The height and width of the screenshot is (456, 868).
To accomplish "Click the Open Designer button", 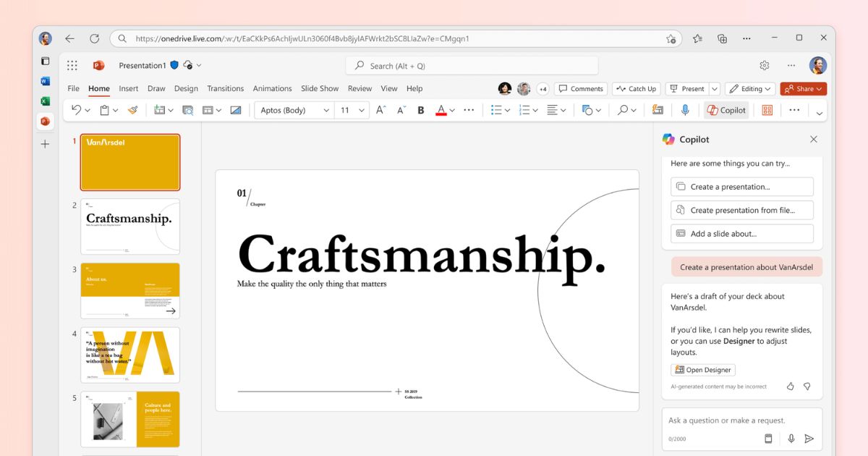I will 703,370.
